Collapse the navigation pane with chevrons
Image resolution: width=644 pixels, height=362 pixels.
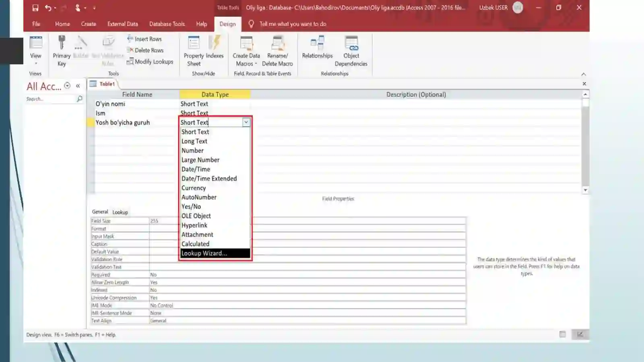click(78, 86)
